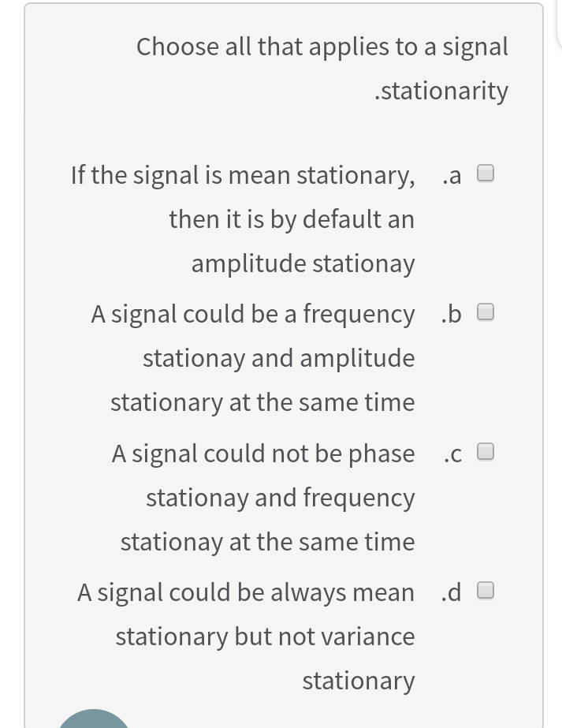Image resolution: width=562 pixels, height=728 pixels.
Task: Click the word stationarity in the question
Action: coord(445,90)
